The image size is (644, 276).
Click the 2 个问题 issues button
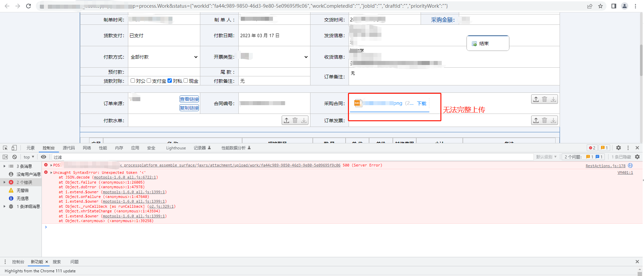(583, 157)
